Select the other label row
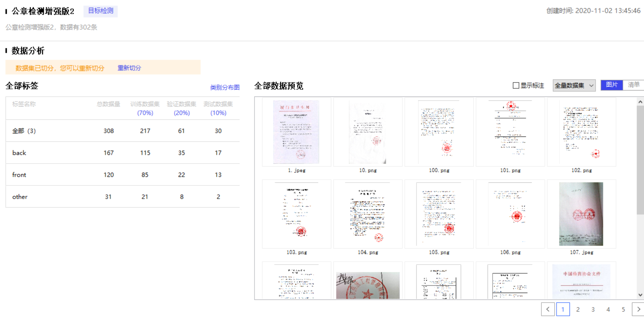Viewport: 644px width, 317px height. click(x=123, y=197)
